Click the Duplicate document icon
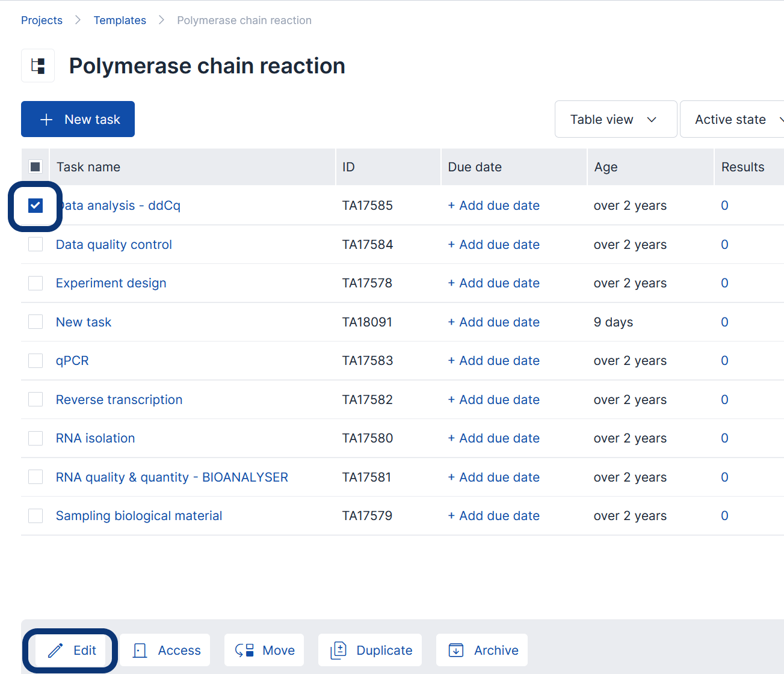The width and height of the screenshot is (784, 674). pyautogui.click(x=339, y=651)
